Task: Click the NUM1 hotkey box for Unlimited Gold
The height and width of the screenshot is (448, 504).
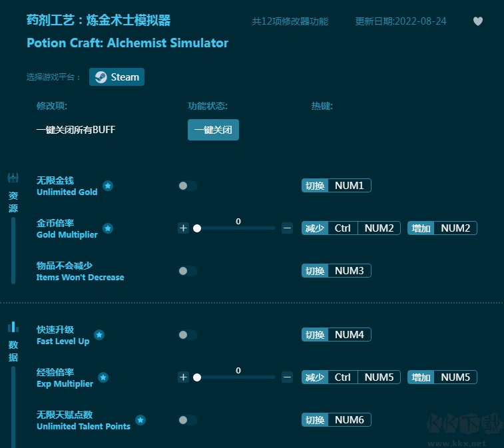Action: [349, 186]
